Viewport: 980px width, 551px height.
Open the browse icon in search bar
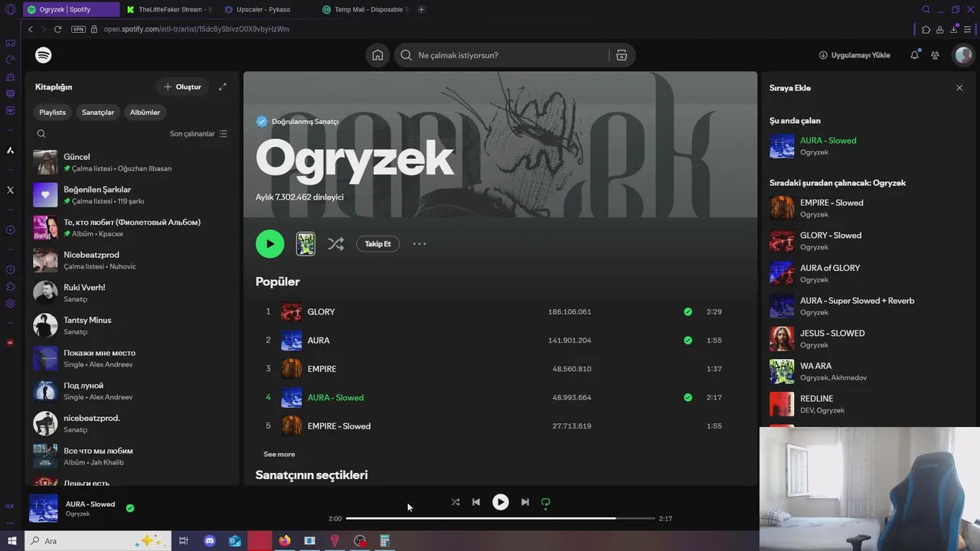[x=622, y=55]
